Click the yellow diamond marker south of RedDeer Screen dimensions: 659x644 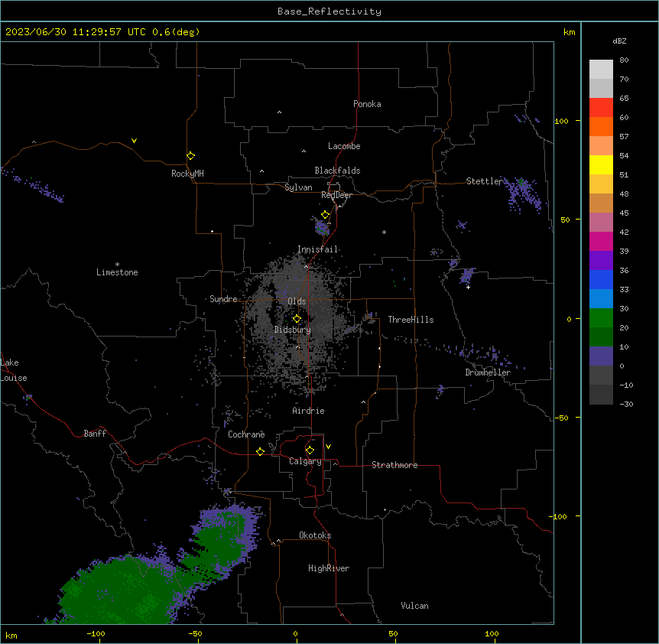(x=326, y=215)
